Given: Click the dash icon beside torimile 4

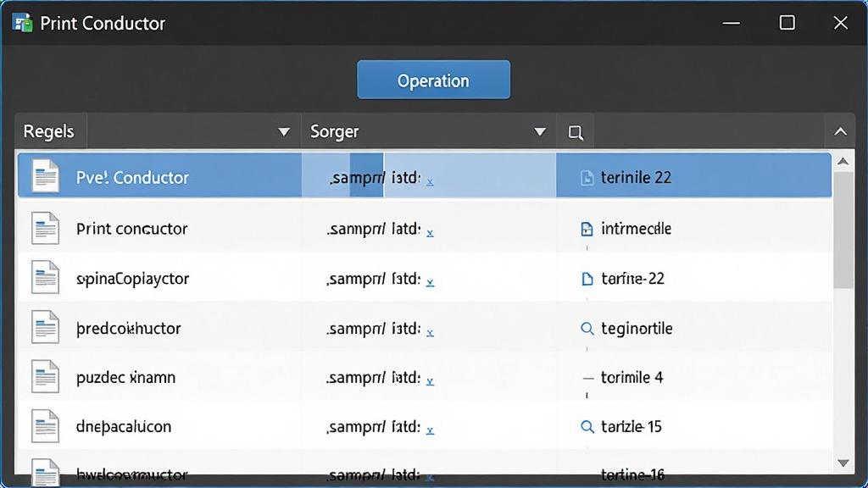Looking at the screenshot, I should point(588,379).
